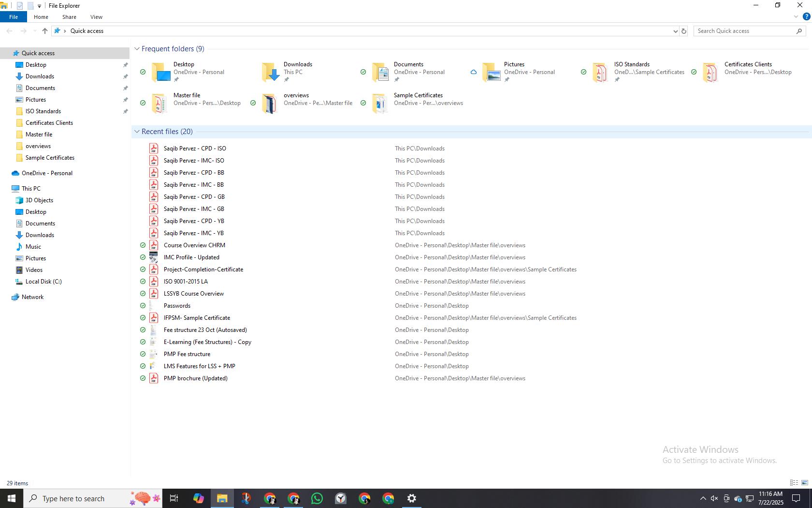The width and height of the screenshot is (812, 508).
Task: Select LMS Features for LSS + PMP file
Action: pos(199,366)
